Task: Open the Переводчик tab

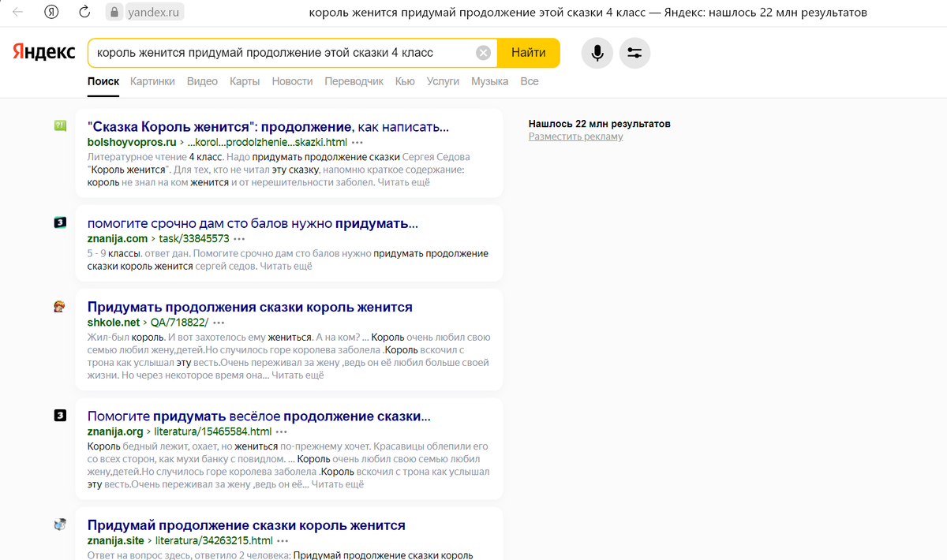Action: [x=354, y=81]
